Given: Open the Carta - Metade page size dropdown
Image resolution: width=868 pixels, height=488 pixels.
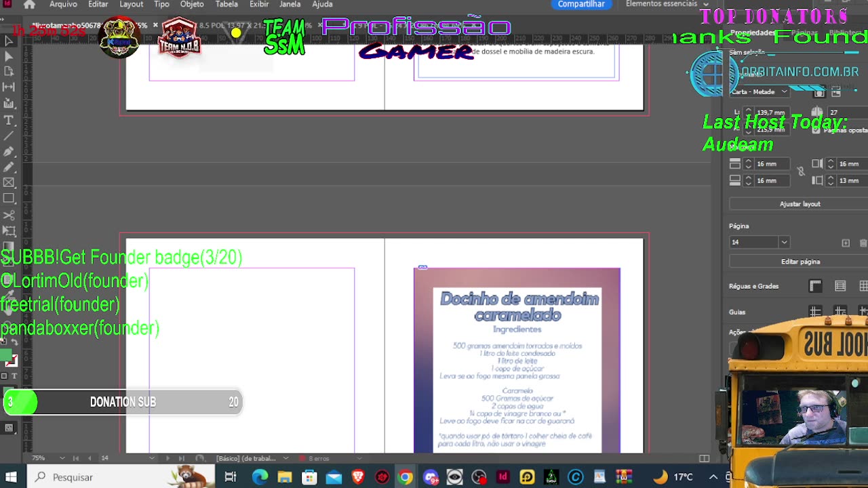Looking at the screenshot, I should (759, 91).
